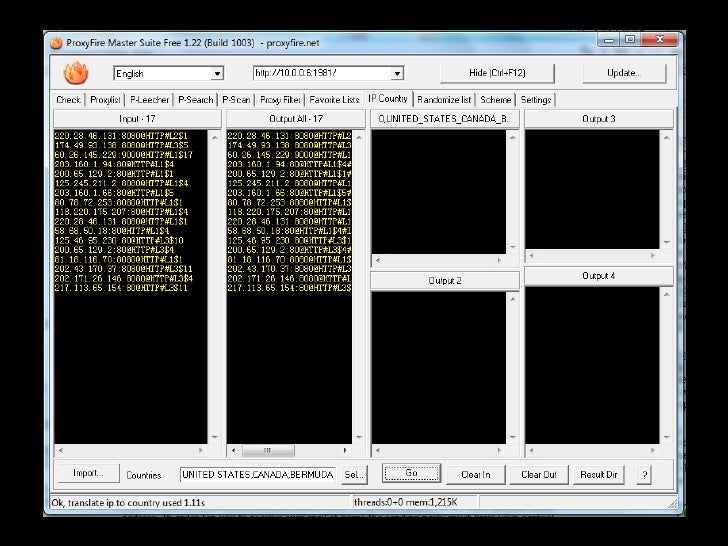Click the title bar application icon

[54, 41]
